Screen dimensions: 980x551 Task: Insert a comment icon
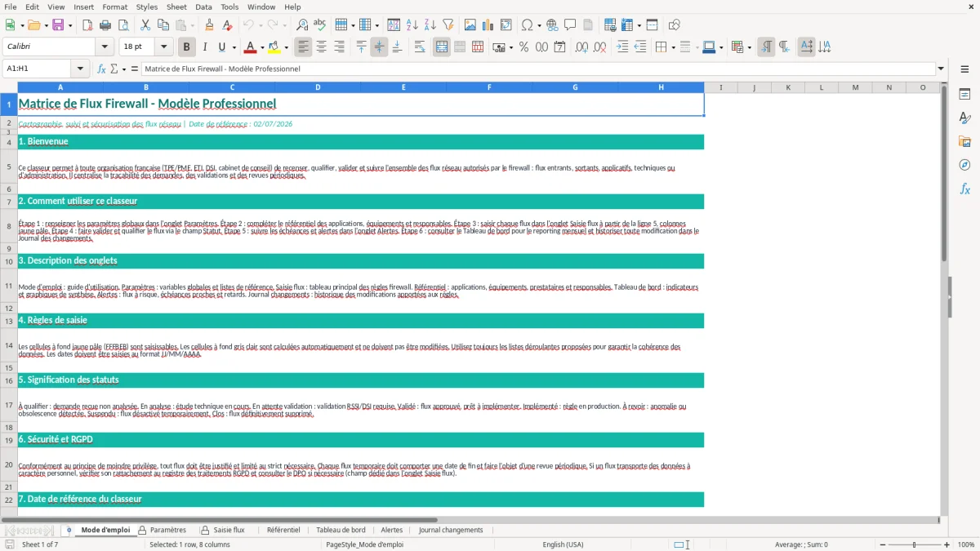click(x=570, y=25)
